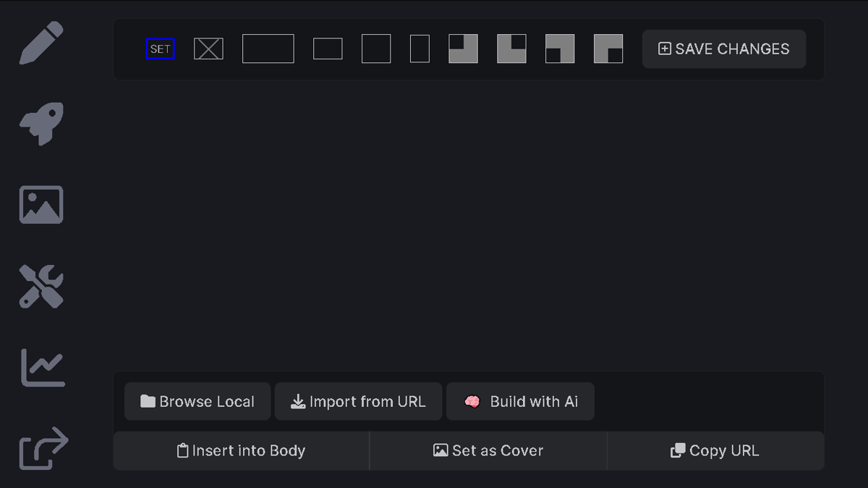The width and height of the screenshot is (868, 488).
Task: Choose the square aspect ratio
Action: (376, 49)
